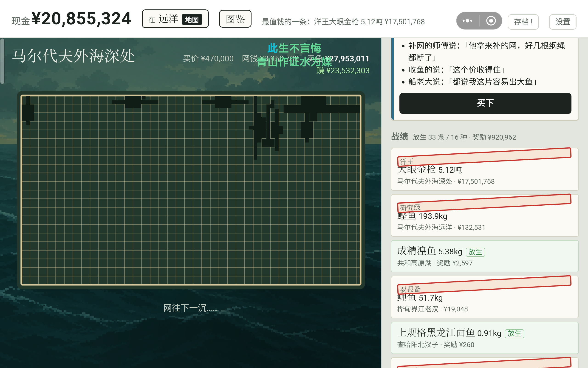Click the circular record/close capsule icon
The width and height of the screenshot is (588, 368).
(x=491, y=21)
